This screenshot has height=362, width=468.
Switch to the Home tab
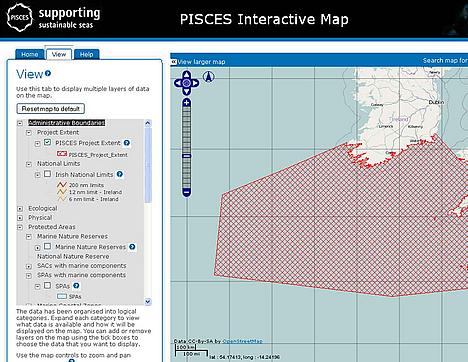coord(30,54)
